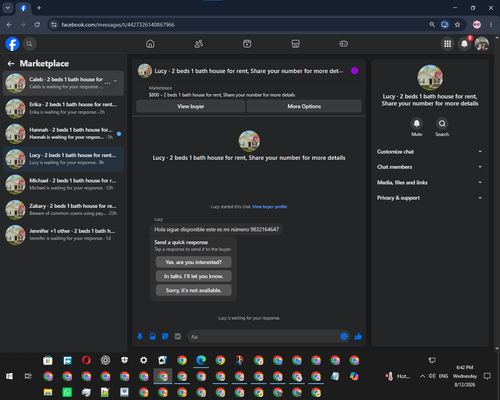Go to the Home feed icon
The image size is (500, 400).
click(x=150, y=44)
